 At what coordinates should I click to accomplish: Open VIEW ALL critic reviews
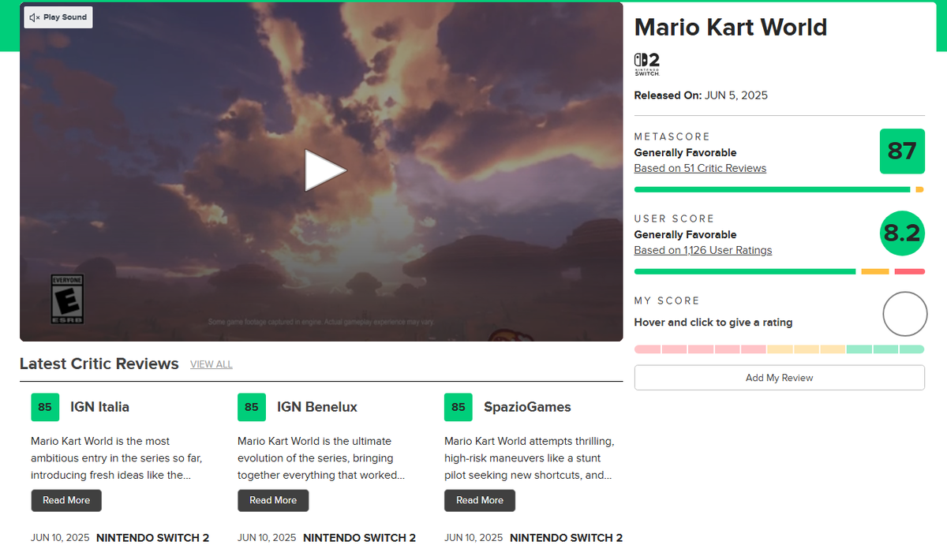tap(211, 364)
